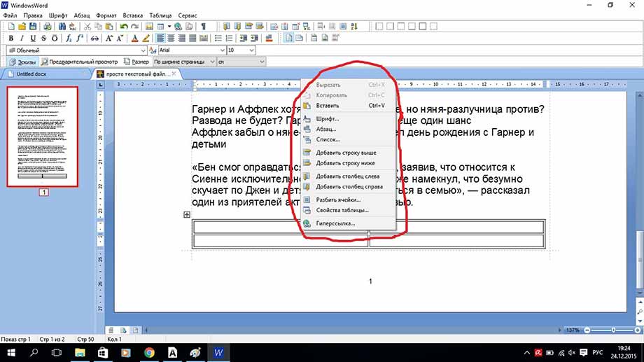Insert hyperlink via globe toolbar icon

(178, 27)
